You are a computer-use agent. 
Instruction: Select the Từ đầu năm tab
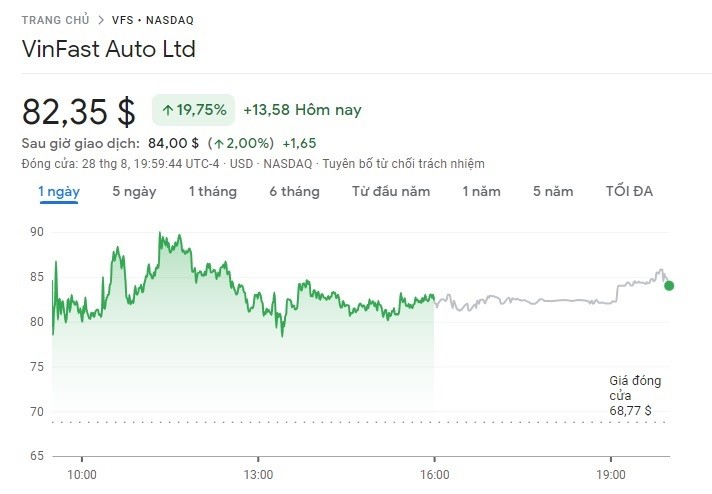[x=390, y=191]
